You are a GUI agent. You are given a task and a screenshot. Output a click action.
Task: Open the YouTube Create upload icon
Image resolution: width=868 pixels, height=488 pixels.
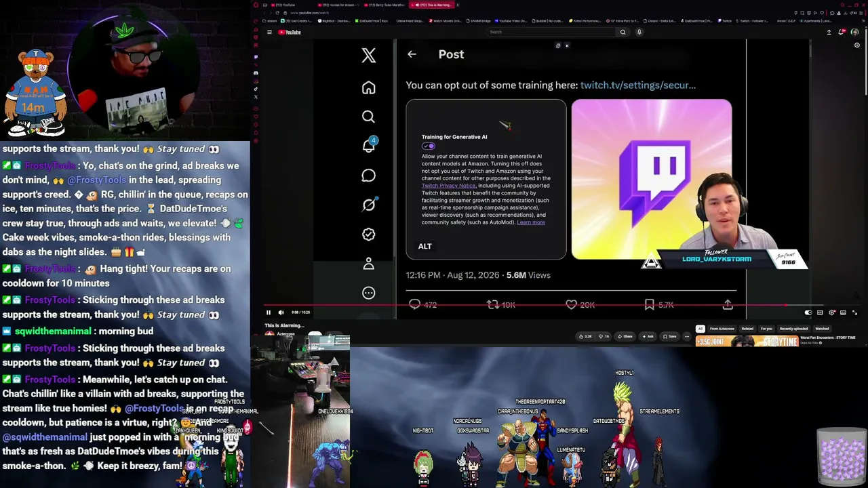coord(829,32)
